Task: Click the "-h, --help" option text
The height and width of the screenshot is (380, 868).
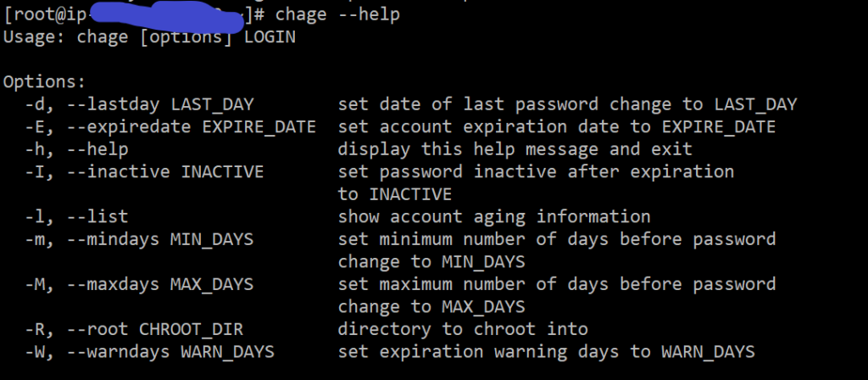Action: (77, 149)
